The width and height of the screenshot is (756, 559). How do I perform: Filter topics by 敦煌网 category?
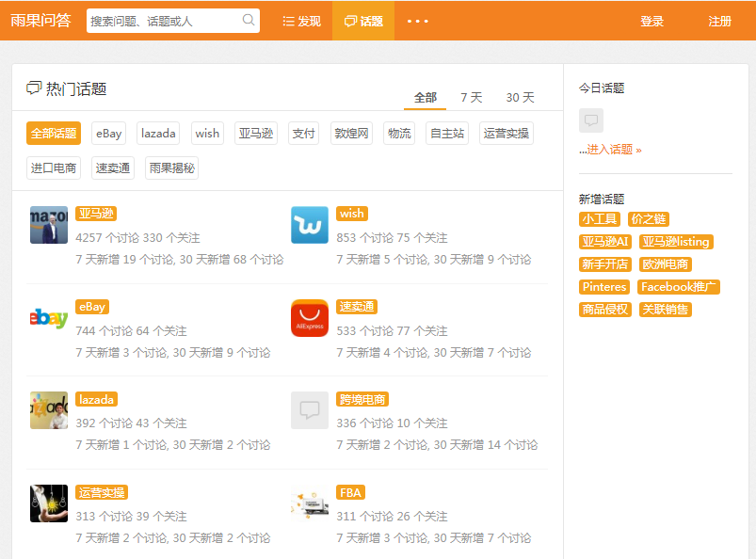[351, 134]
